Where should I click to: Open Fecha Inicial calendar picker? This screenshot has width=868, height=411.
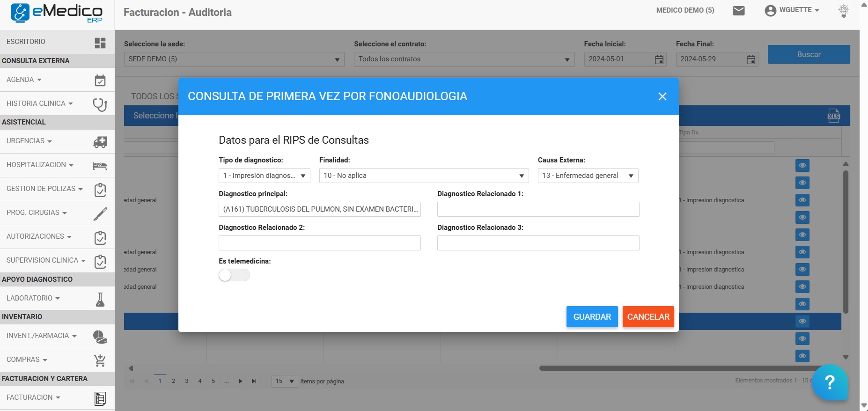pos(659,59)
